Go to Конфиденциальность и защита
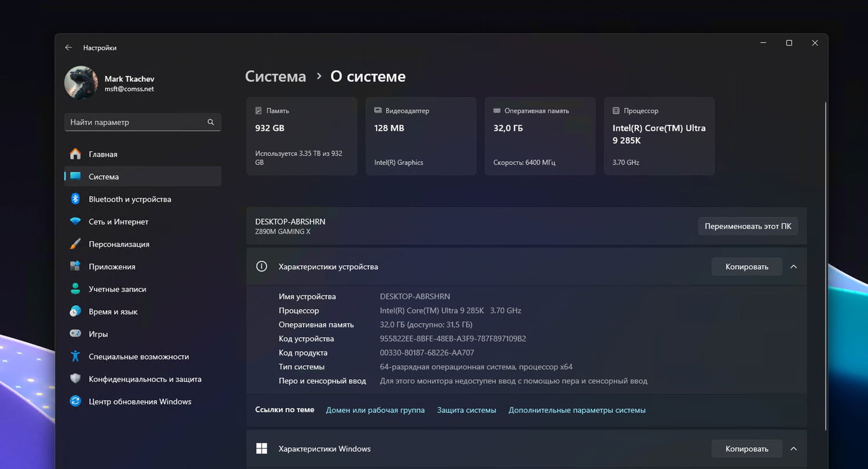 pyautogui.click(x=142, y=379)
